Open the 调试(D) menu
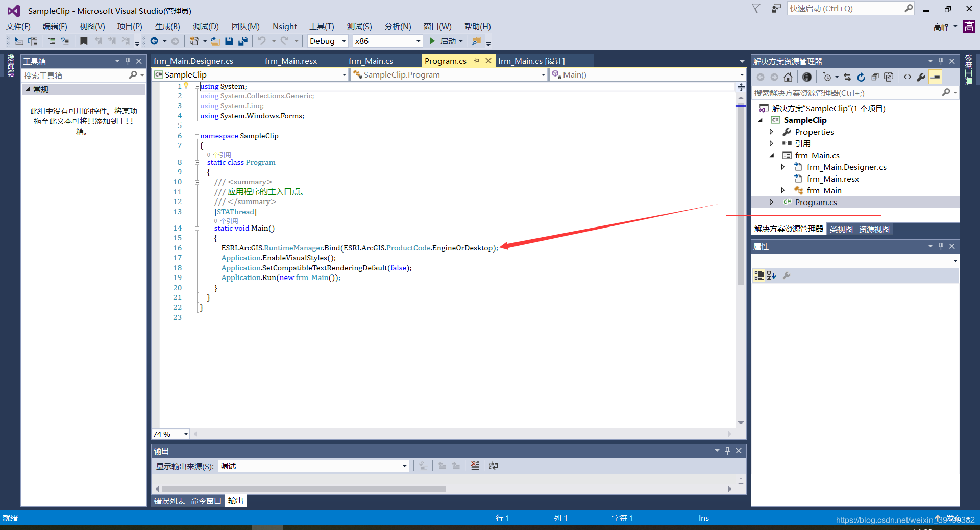 pos(206,27)
